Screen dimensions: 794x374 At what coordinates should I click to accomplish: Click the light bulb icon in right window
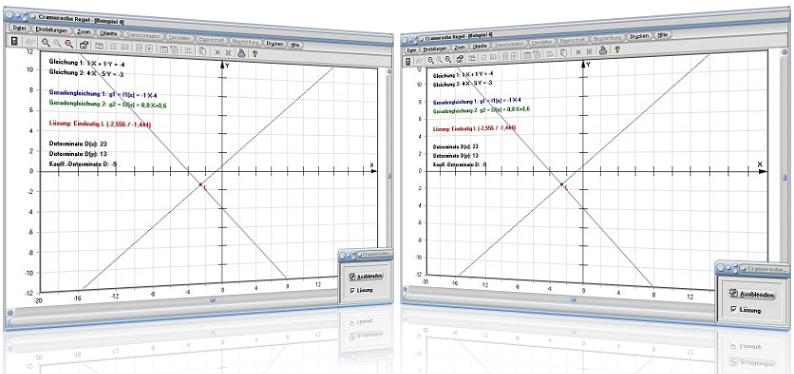pos(617,49)
